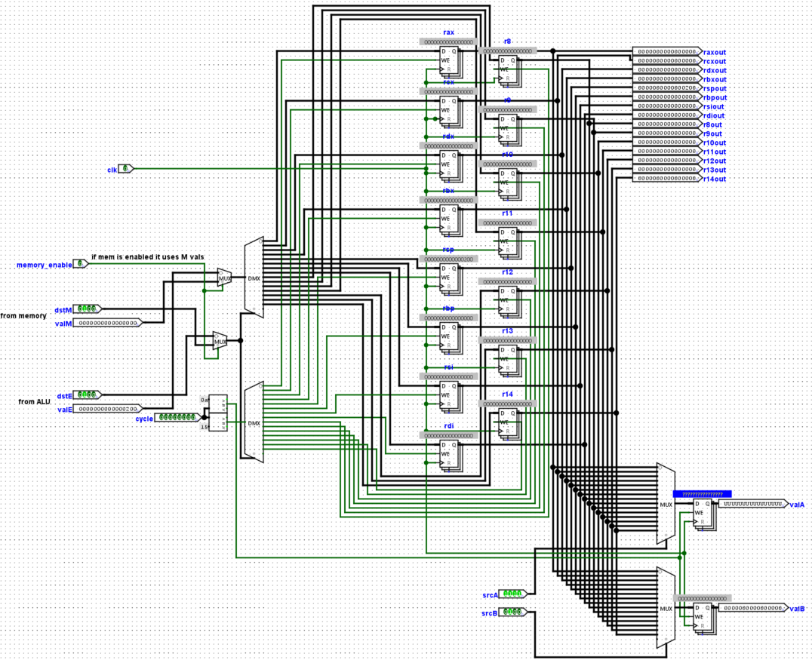Select the r14 register component
The width and height of the screenshot is (812, 660).
(509, 424)
